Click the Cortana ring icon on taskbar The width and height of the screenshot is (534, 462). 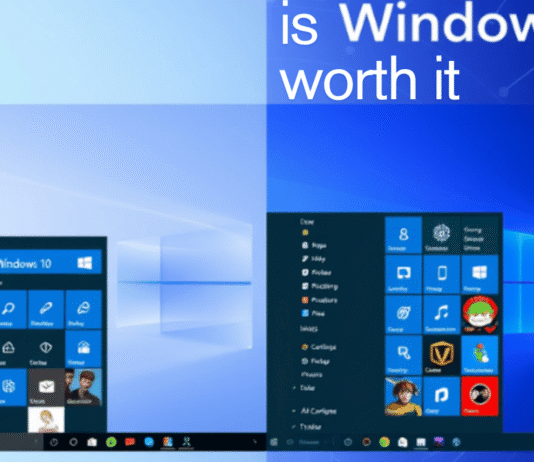click(73, 442)
